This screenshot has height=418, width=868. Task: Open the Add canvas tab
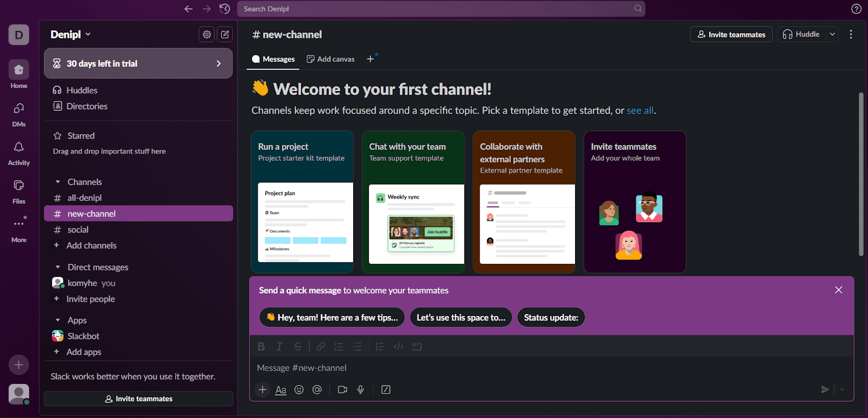(x=331, y=59)
